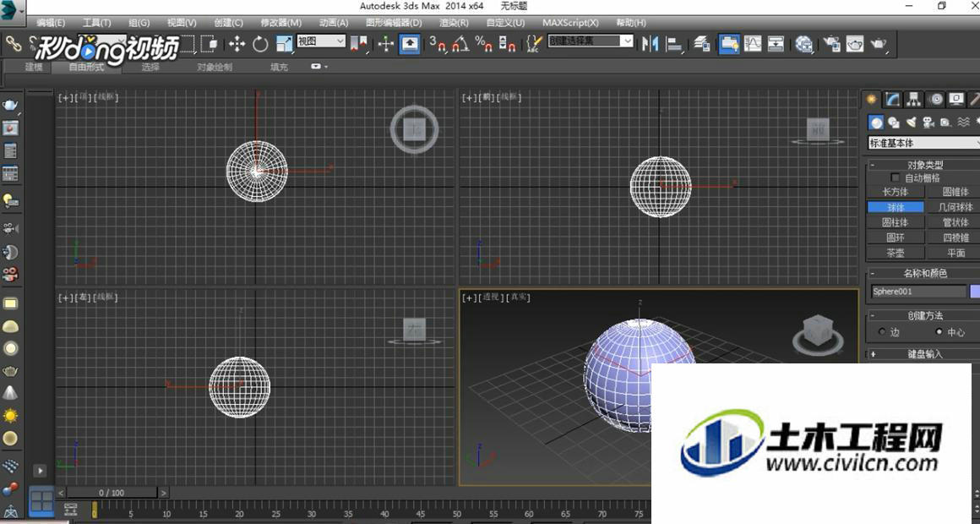Open the Material Editor
Image resolution: width=980 pixels, height=524 pixels.
803,44
